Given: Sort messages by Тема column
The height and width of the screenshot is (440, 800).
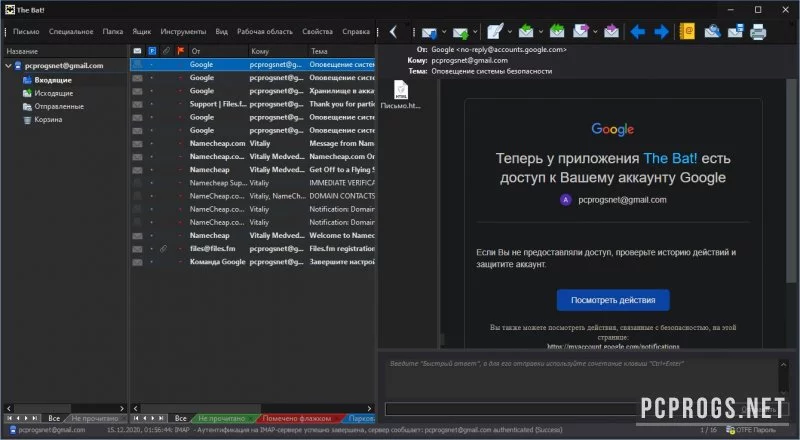Looking at the screenshot, I should coord(342,51).
